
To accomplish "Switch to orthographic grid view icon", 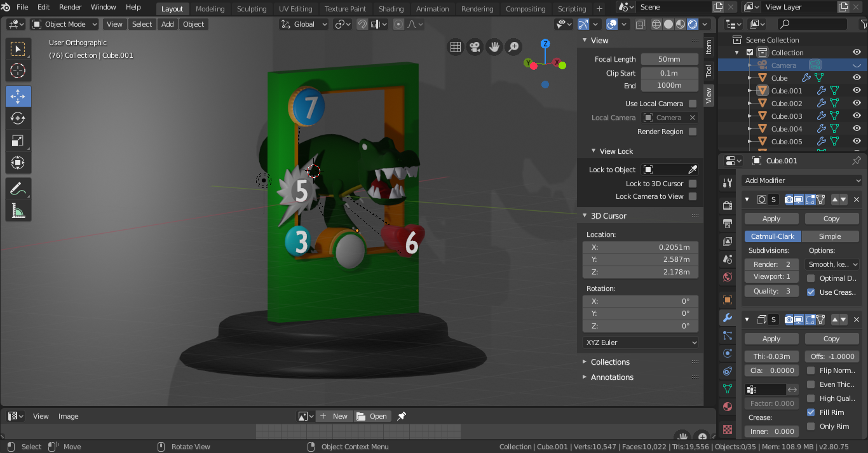I will [x=455, y=47].
